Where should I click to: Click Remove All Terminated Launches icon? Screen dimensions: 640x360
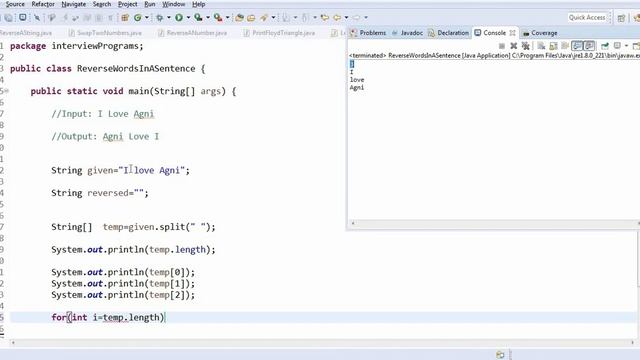click(526, 46)
